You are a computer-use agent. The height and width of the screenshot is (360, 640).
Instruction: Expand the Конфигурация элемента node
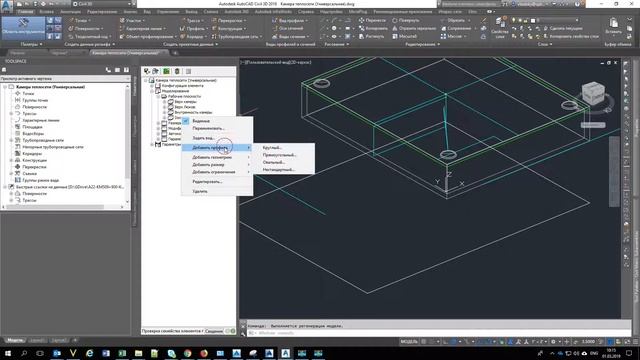152,86
